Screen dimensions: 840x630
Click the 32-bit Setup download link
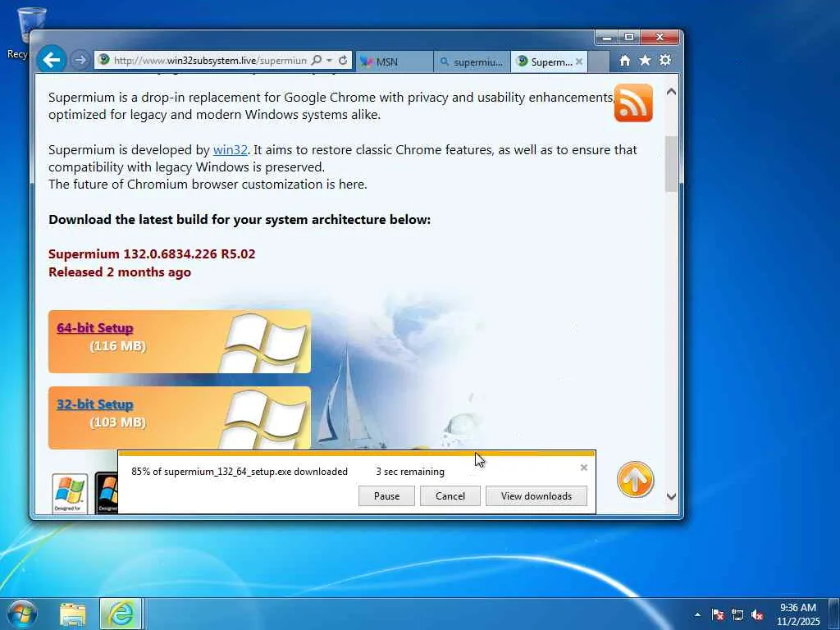(95, 404)
